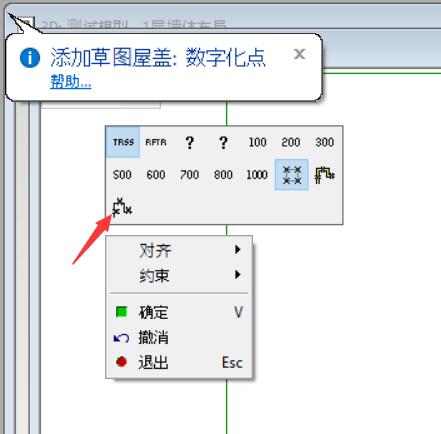
Task: Click the blue info icon in tooltip
Action: click(x=30, y=58)
